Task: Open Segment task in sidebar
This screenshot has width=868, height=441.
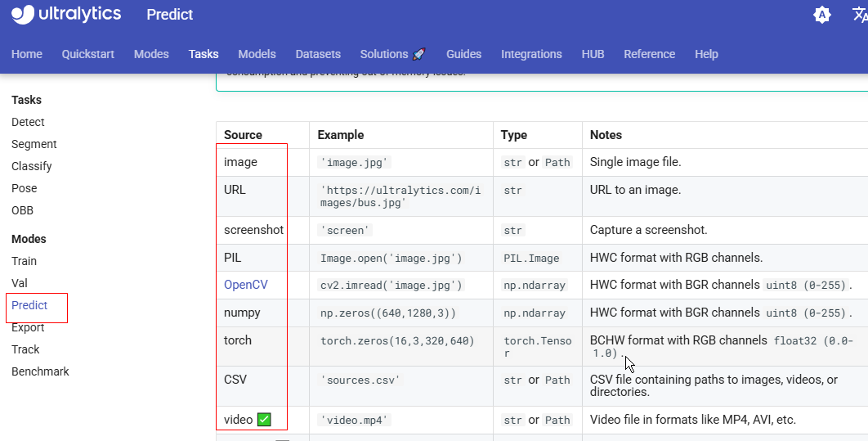Action: pyautogui.click(x=34, y=144)
